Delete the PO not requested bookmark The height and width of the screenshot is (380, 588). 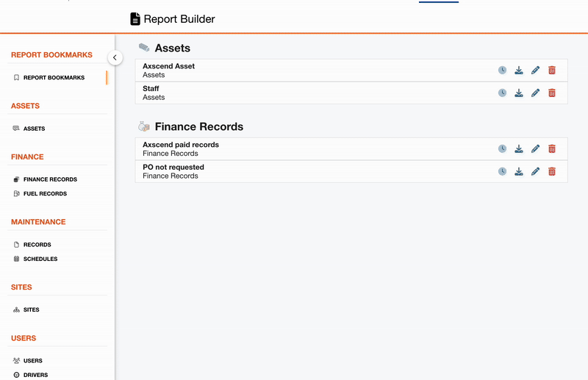point(552,171)
